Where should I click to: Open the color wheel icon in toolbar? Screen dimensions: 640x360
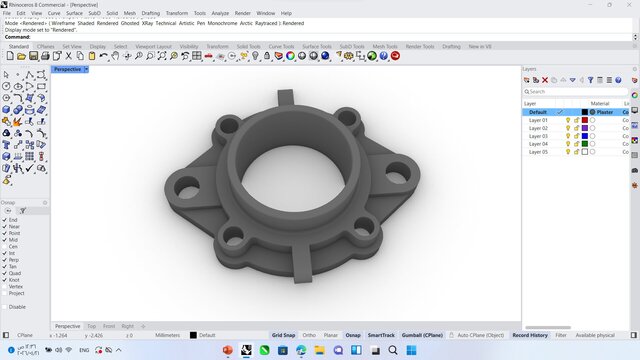[x=290, y=56]
